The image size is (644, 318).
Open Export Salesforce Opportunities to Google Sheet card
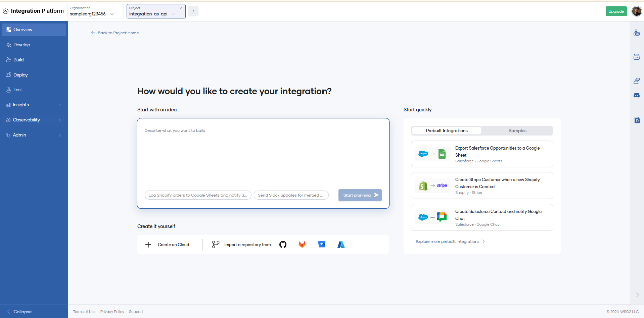point(482,154)
